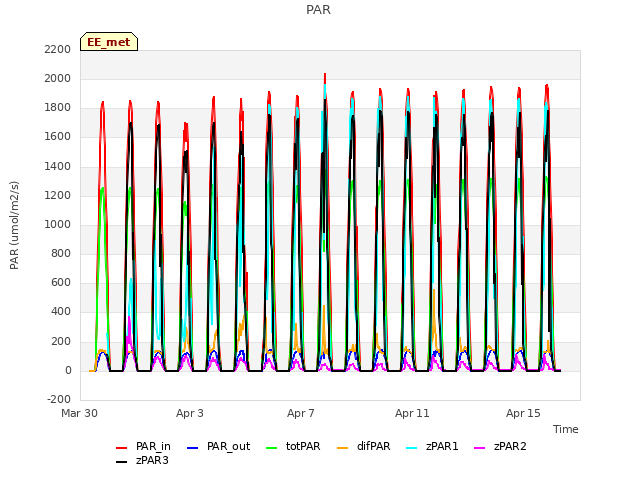Click the magenta zPAR2 legend swatch
640x480 pixels.
coord(480,448)
